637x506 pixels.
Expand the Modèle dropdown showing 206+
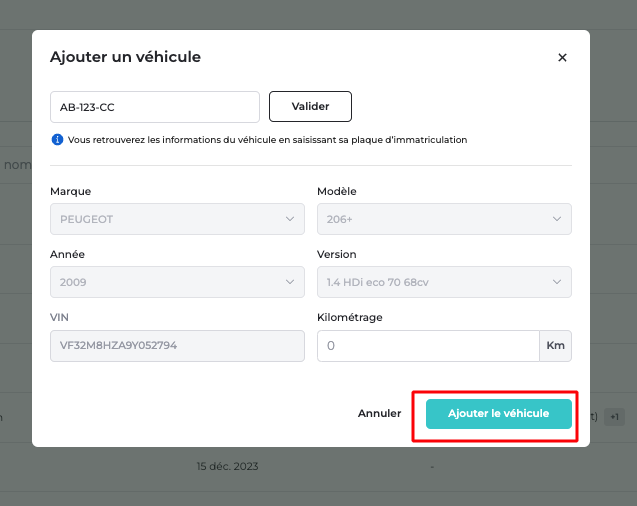[444, 218]
